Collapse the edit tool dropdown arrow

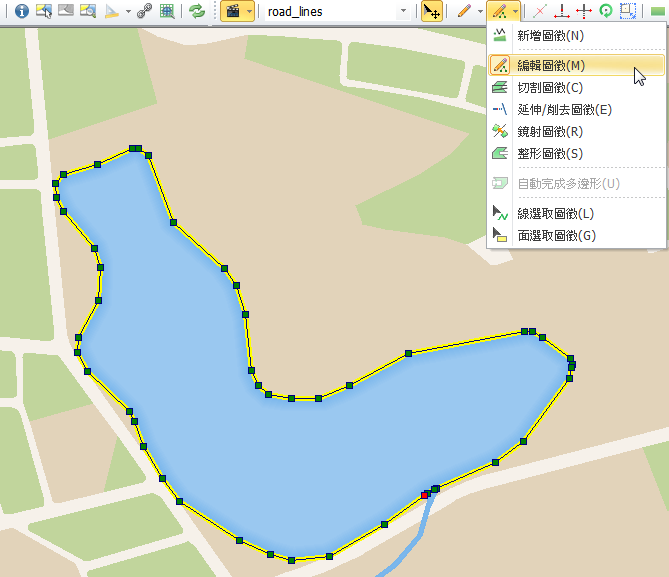point(515,12)
